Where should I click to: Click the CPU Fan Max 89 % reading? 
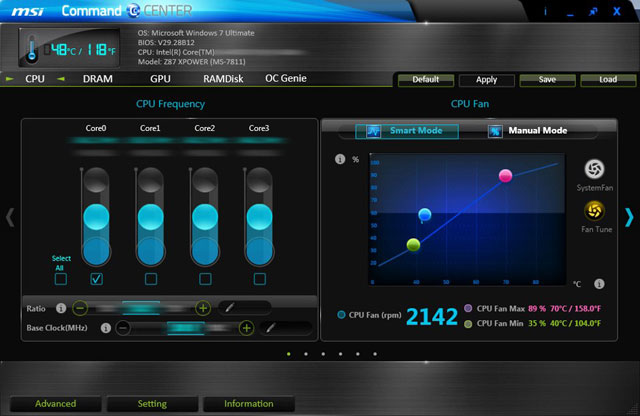pyautogui.click(x=537, y=309)
